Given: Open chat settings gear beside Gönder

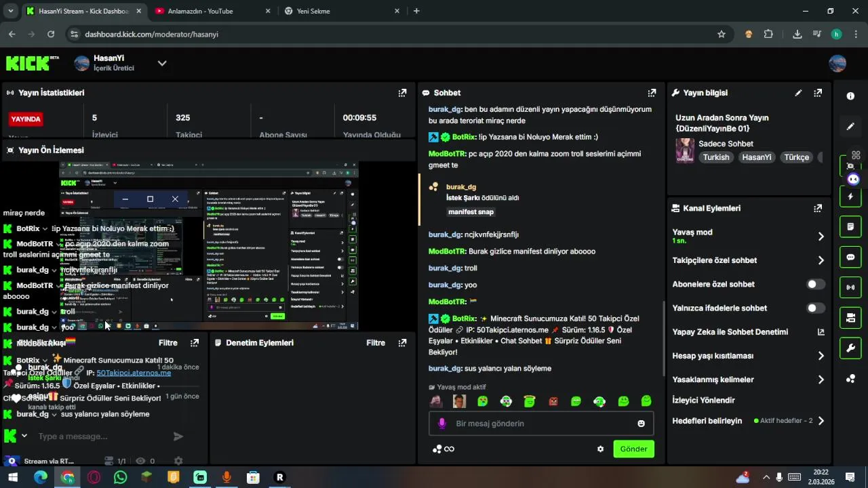Looking at the screenshot, I should tap(600, 449).
